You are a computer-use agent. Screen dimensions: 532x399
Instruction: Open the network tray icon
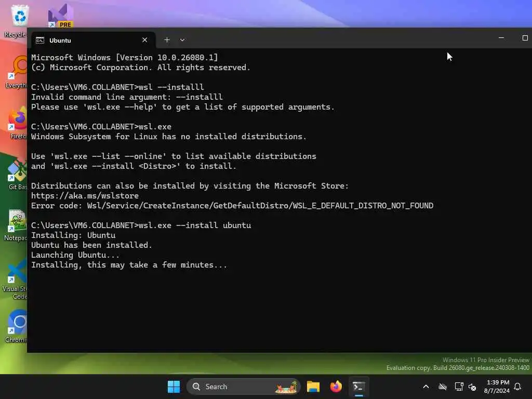click(x=459, y=387)
